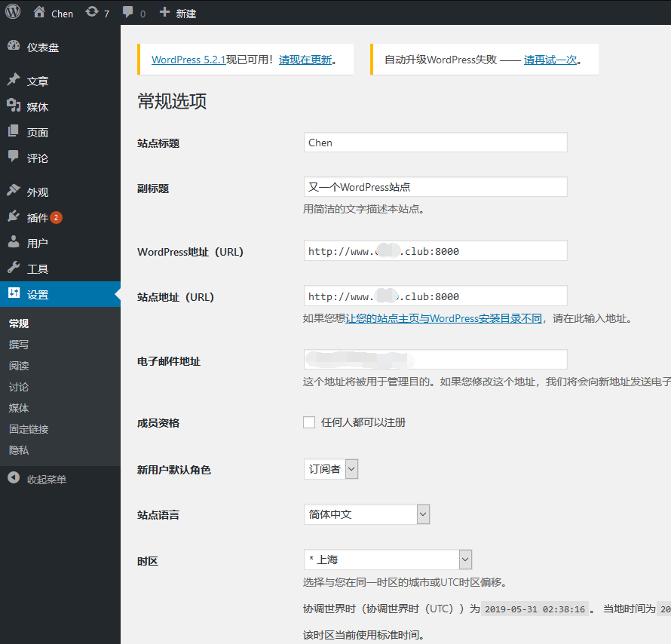The width and height of the screenshot is (671, 644).
Task: Go to 媒体 settings submenu
Action: point(19,408)
